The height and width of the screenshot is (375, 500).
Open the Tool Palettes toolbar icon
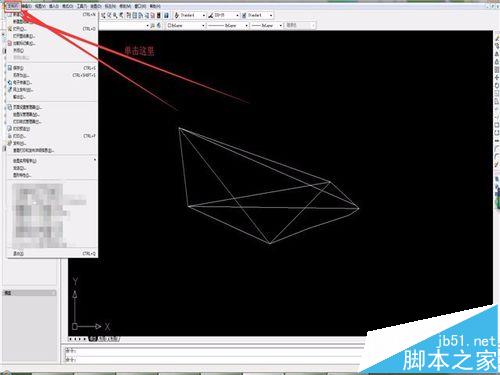coord(140,15)
